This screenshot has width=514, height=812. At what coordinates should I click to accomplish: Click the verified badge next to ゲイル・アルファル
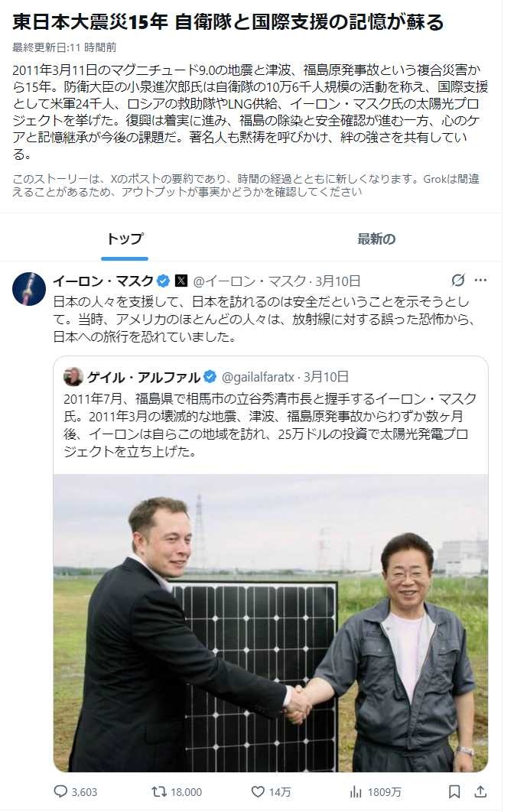point(210,377)
